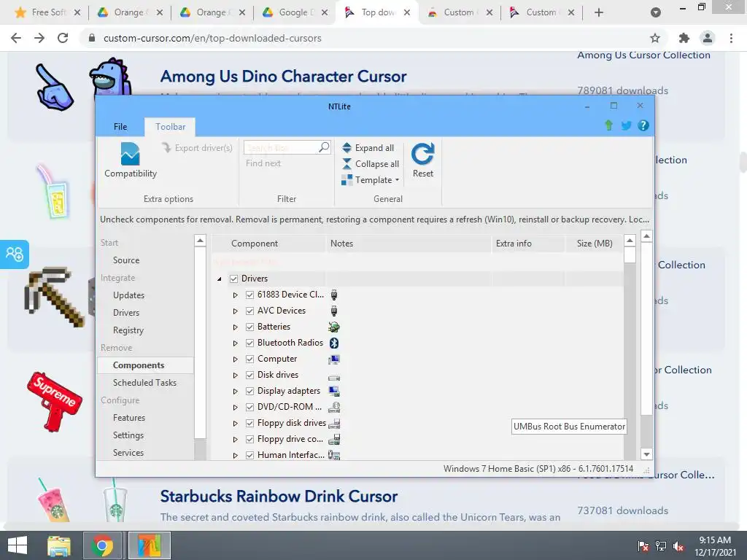Uncheck the AVC Devices checkbox
This screenshot has height=560, width=747.
(x=249, y=311)
